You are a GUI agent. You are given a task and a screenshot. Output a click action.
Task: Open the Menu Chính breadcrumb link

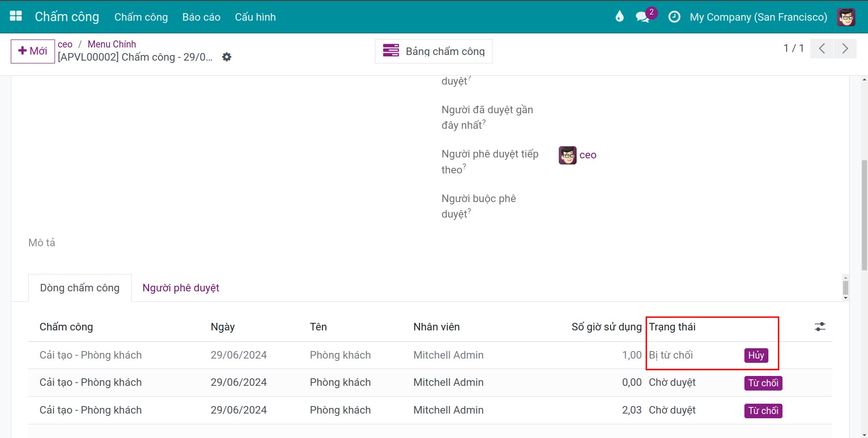112,44
